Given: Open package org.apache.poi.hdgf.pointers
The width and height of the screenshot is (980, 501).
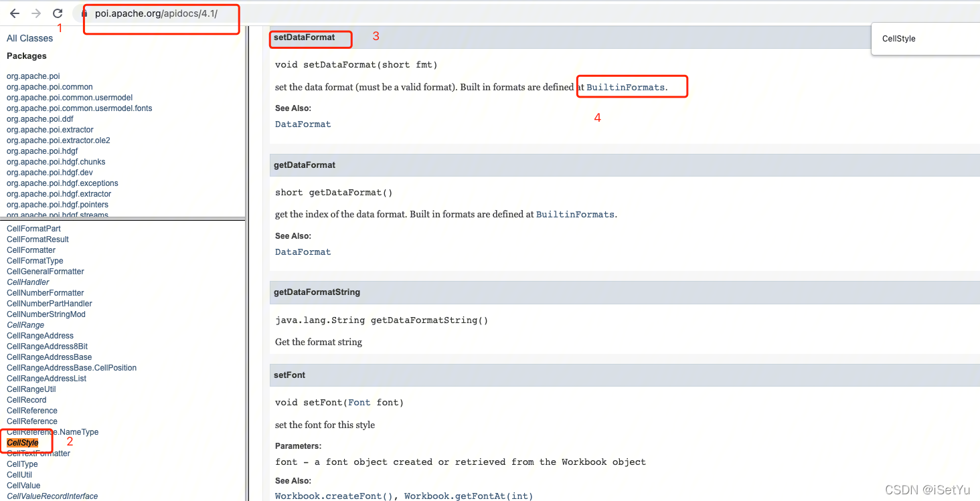Looking at the screenshot, I should tap(58, 205).
